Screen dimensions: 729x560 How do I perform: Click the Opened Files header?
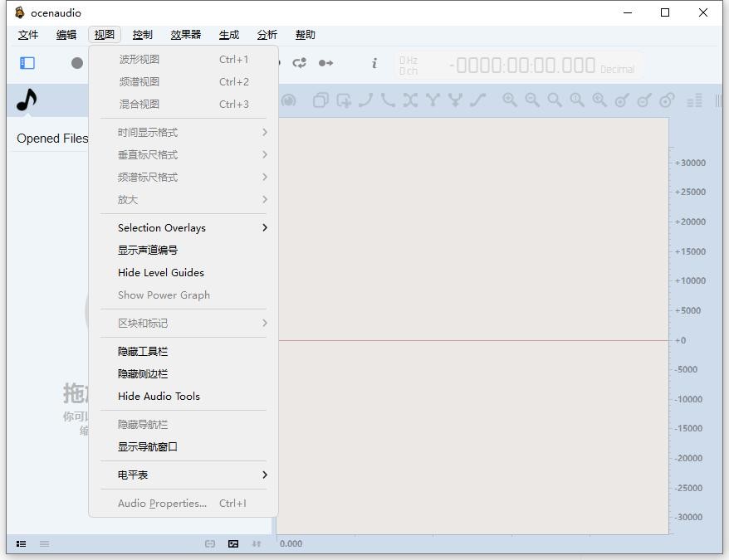tap(52, 139)
